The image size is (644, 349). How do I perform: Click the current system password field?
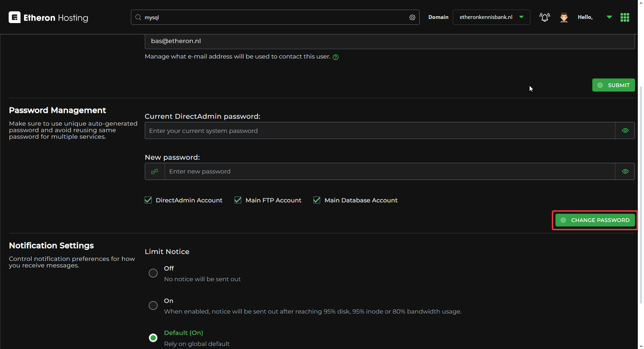(380, 130)
